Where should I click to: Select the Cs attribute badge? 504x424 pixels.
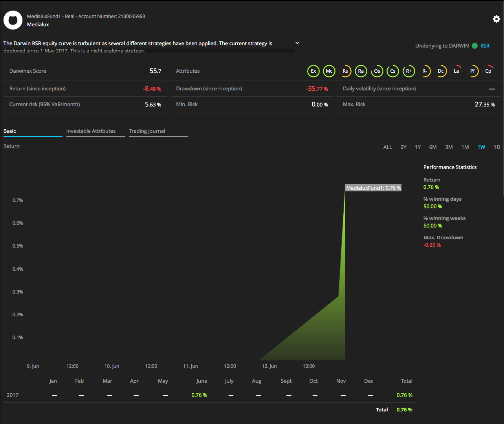click(x=393, y=71)
